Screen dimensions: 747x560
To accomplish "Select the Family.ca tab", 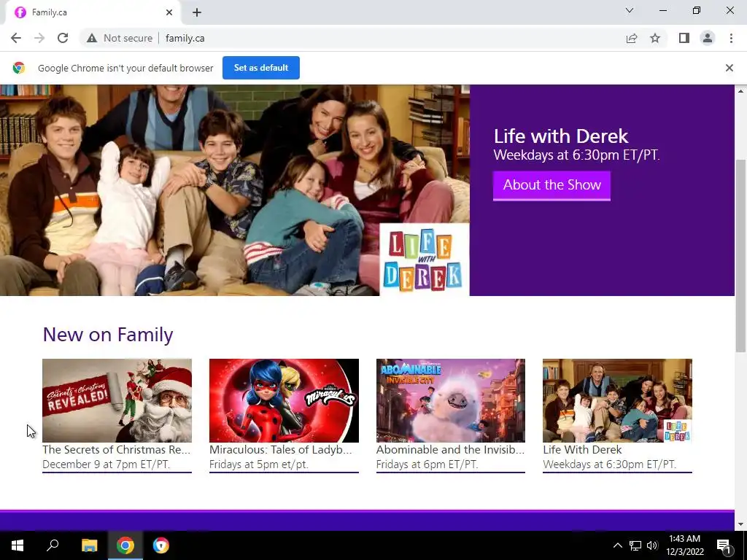I will tap(93, 12).
